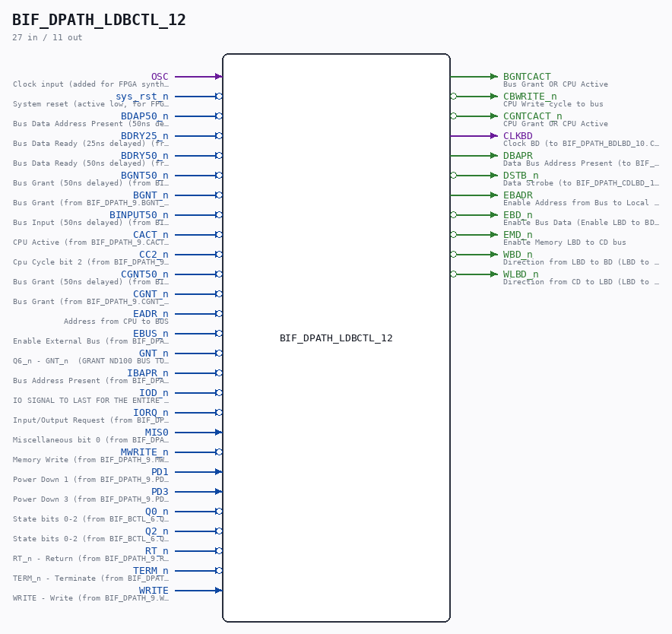Select the EBUS_n input label
Viewport: 672px width, 634px height.
151,334
